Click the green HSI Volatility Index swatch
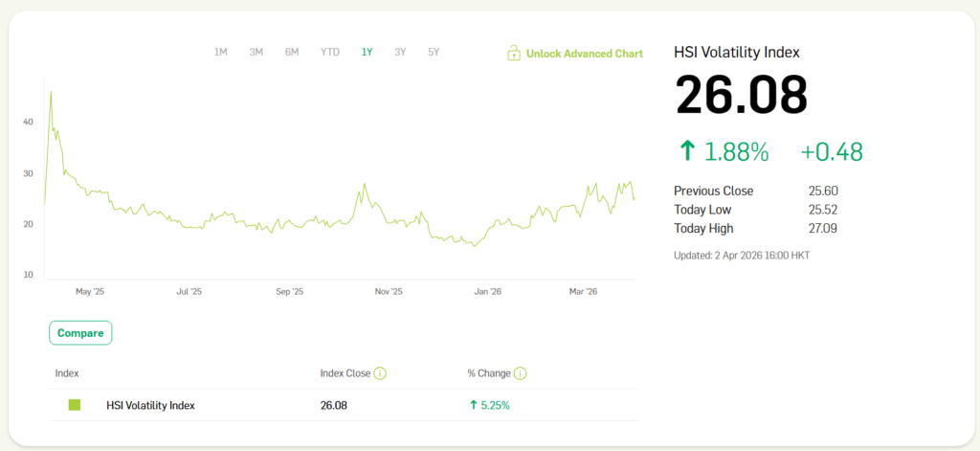980x451 pixels. (x=75, y=405)
